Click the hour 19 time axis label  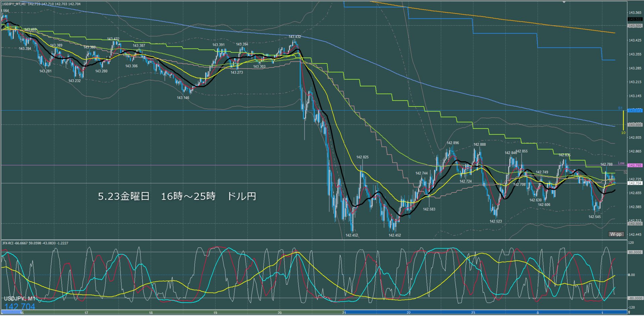coord(215,313)
